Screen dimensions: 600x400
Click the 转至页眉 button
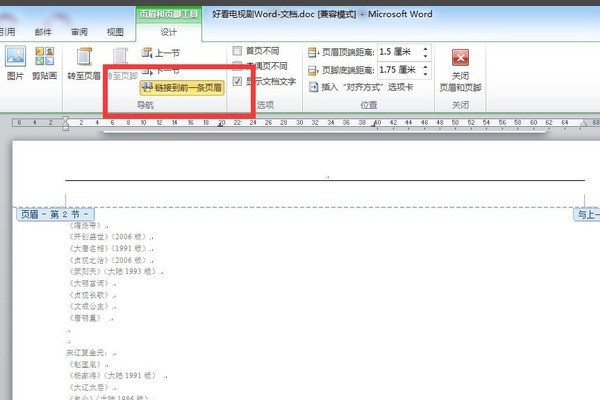(84, 64)
